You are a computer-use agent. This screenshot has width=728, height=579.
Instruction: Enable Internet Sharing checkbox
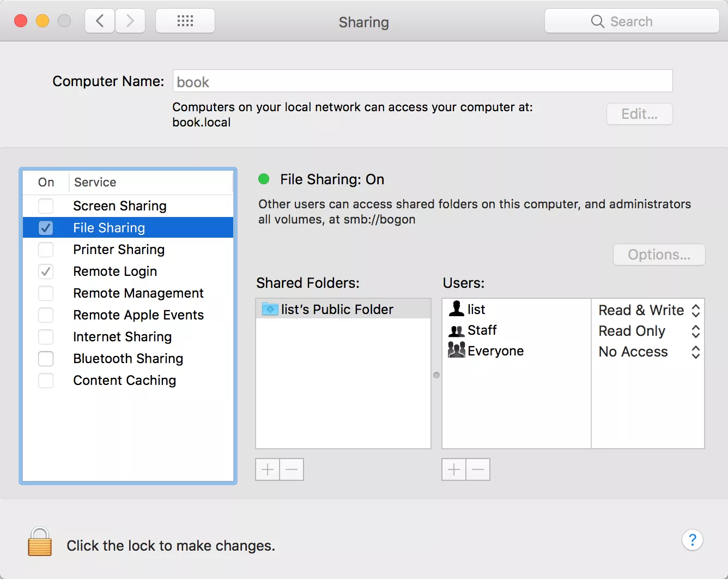click(46, 337)
